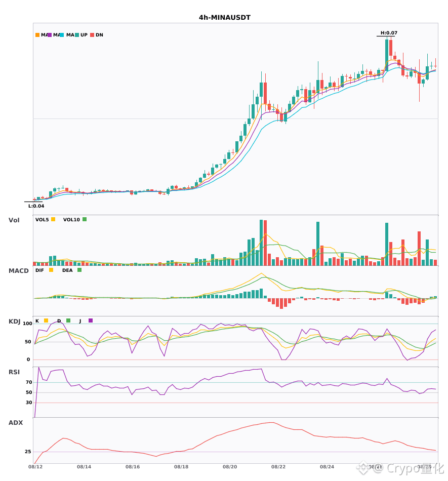448x481 pixels.
Task: Click the MACD panel label
Action: (x=18, y=271)
